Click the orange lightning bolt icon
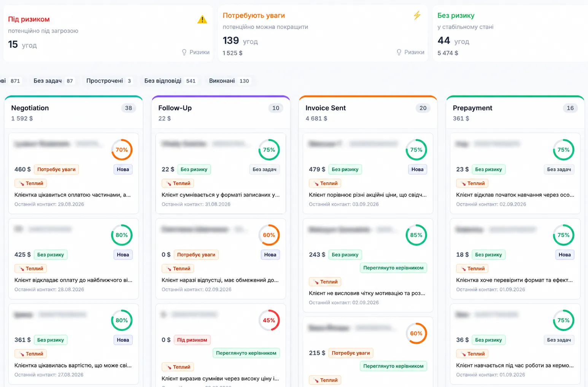 (x=417, y=15)
